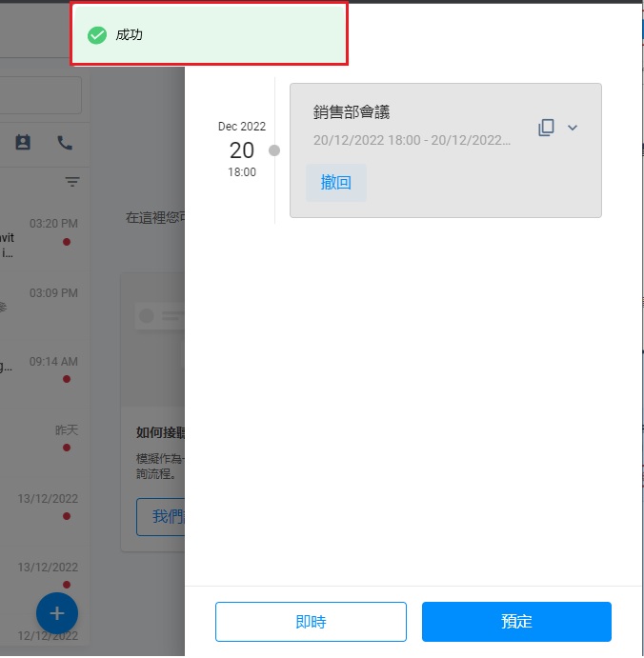
Task: Open the first 13/12/2022 conversation
Action: [44, 511]
